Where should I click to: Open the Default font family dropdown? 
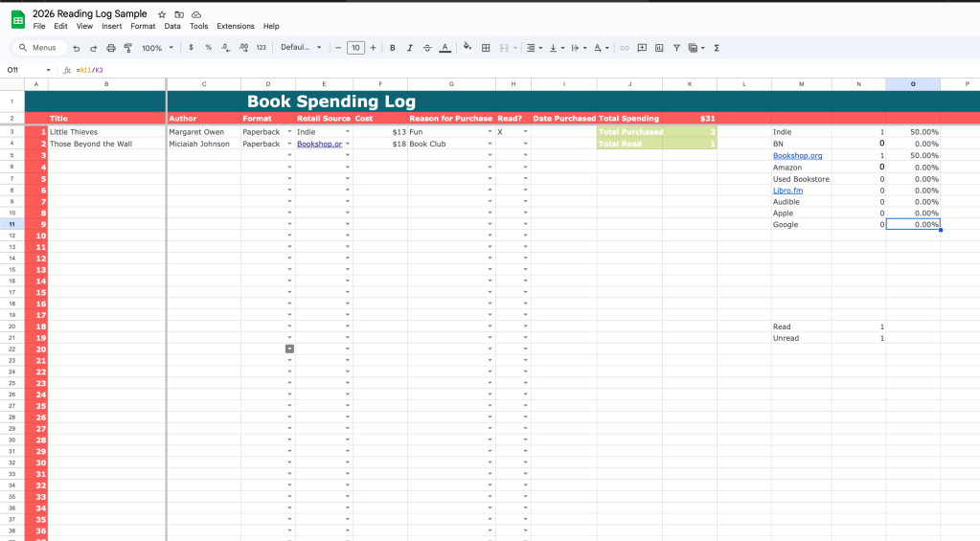300,48
